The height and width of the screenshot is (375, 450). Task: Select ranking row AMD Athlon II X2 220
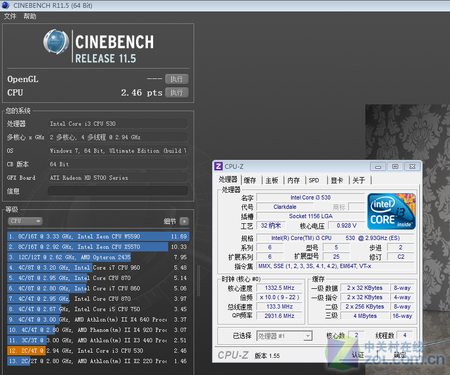click(x=98, y=361)
